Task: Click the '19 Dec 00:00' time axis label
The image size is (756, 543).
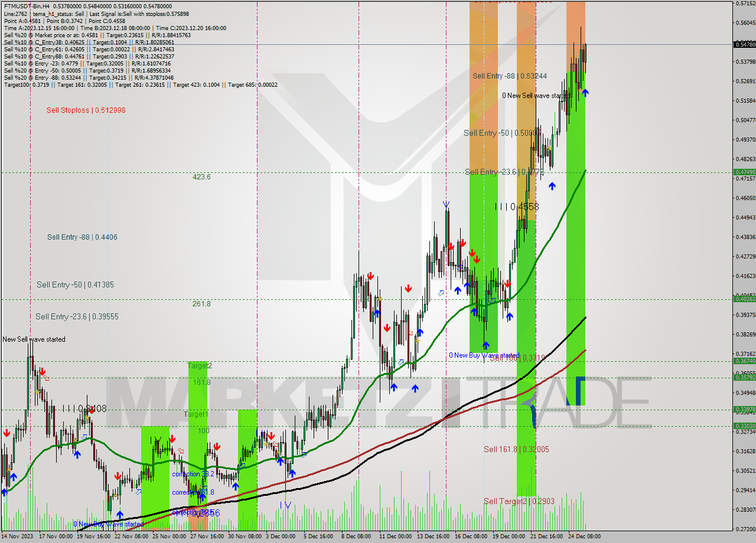Action: click(x=509, y=537)
